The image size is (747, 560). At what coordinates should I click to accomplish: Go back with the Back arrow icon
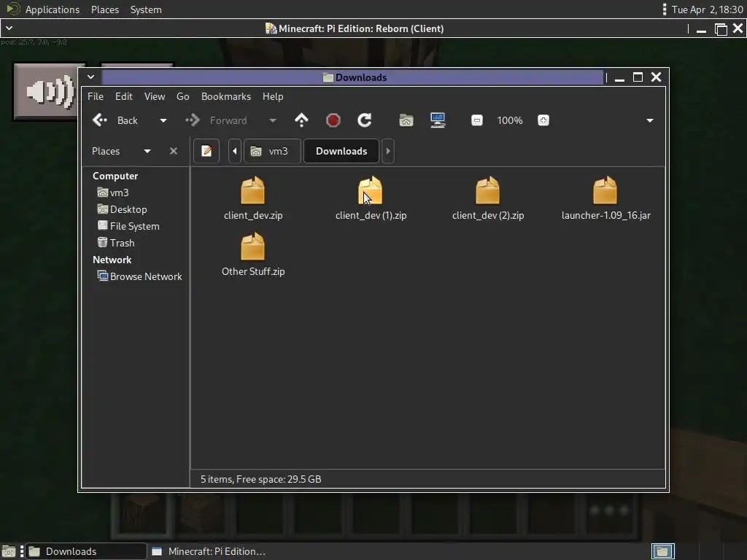point(99,120)
